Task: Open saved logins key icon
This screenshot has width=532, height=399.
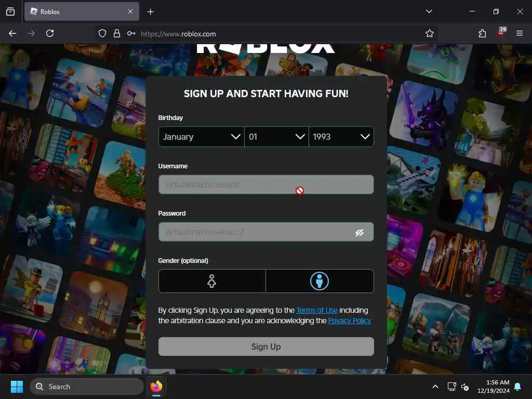Action: point(131,33)
